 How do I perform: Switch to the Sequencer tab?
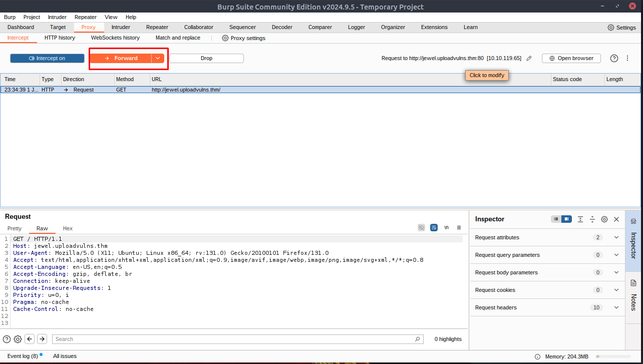pos(242,27)
